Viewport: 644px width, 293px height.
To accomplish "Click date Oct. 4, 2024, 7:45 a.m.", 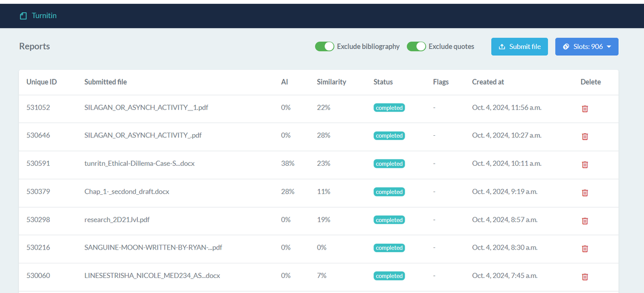I will point(504,275).
